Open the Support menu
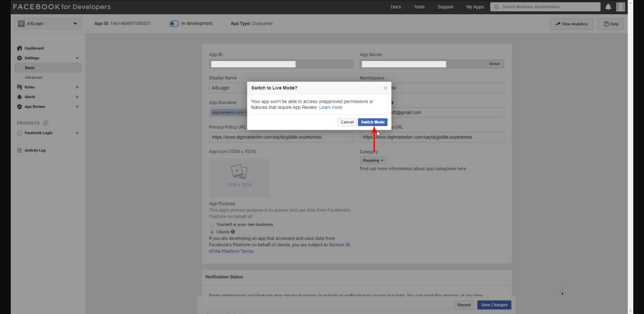Image resolution: width=644 pixels, height=314 pixels. (x=445, y=7)
